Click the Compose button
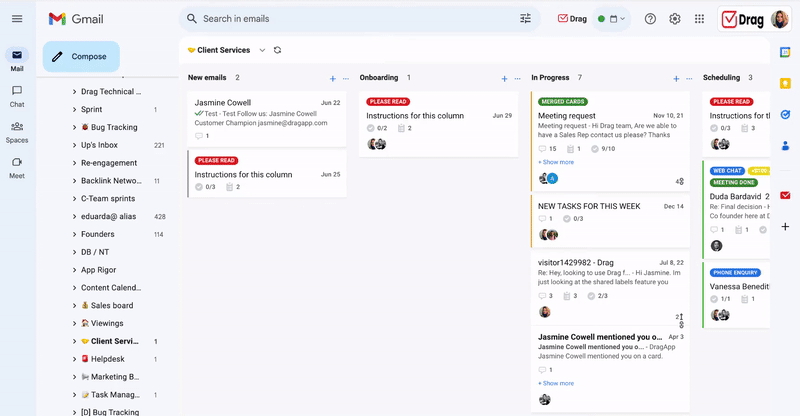800x416 pixels. tap(81, 57)
